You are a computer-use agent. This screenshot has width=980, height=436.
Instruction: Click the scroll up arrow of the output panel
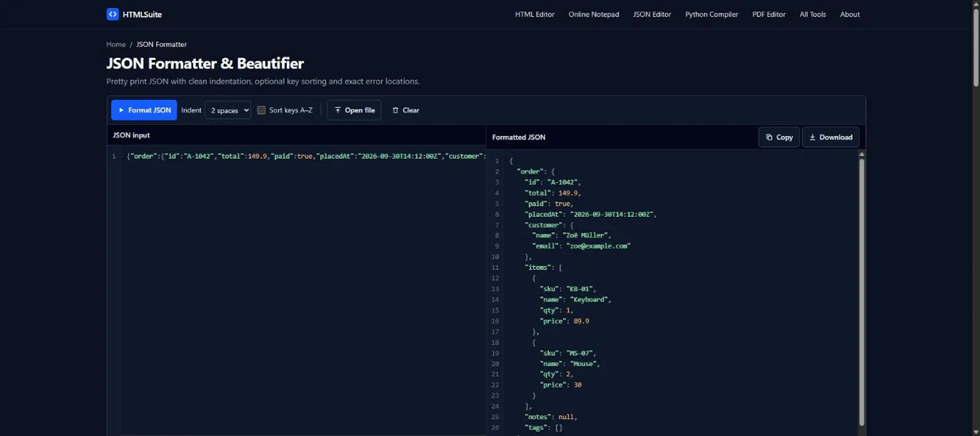pos(862,154)
